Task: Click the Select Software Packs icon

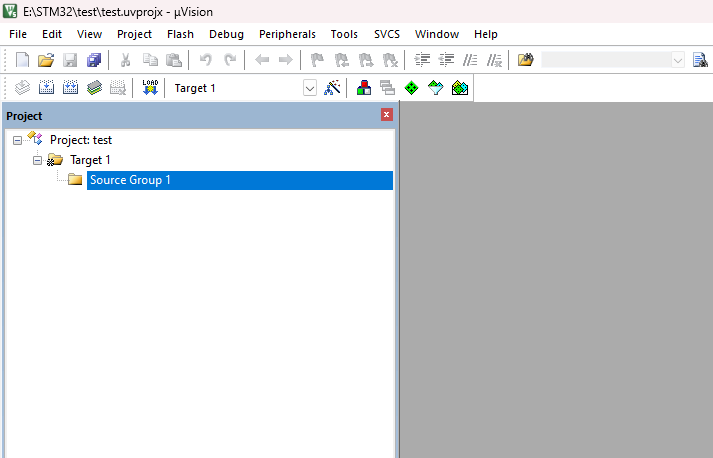Action: pyautogui.click(x=435, y=88)
